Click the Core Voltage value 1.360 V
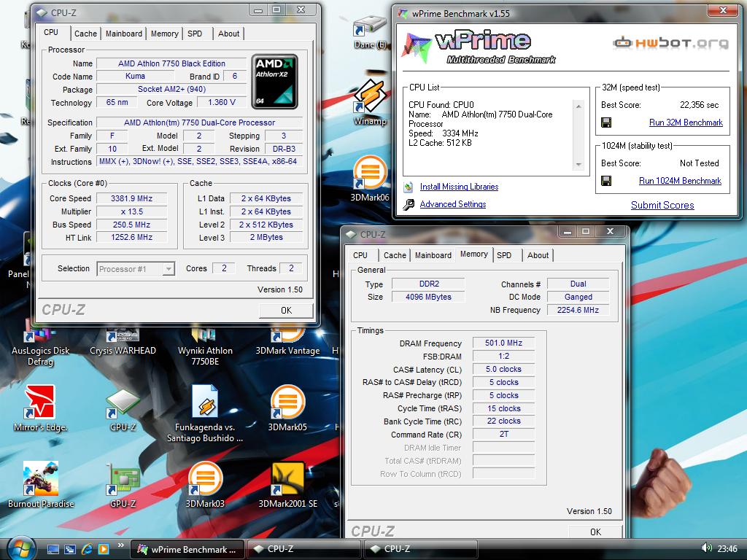Image resolution: width=747 pixels, height=560 pixels. pos(222,102)
